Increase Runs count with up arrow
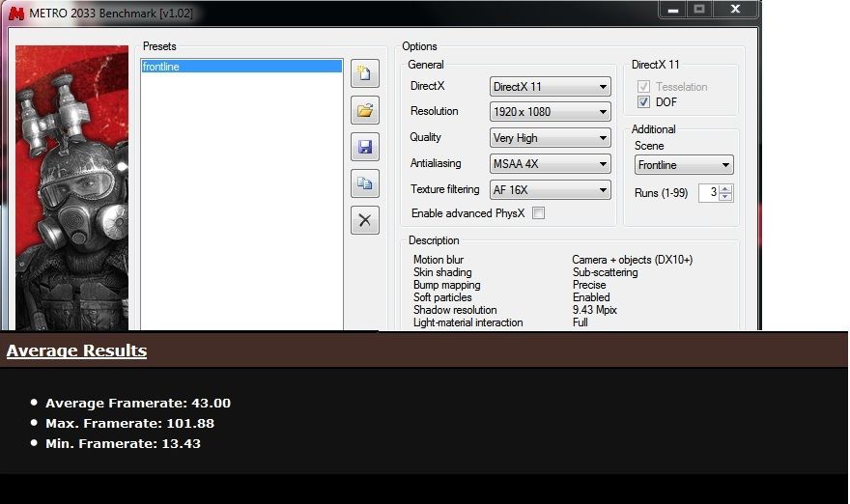850x504 pixels. tap(726, 188)
